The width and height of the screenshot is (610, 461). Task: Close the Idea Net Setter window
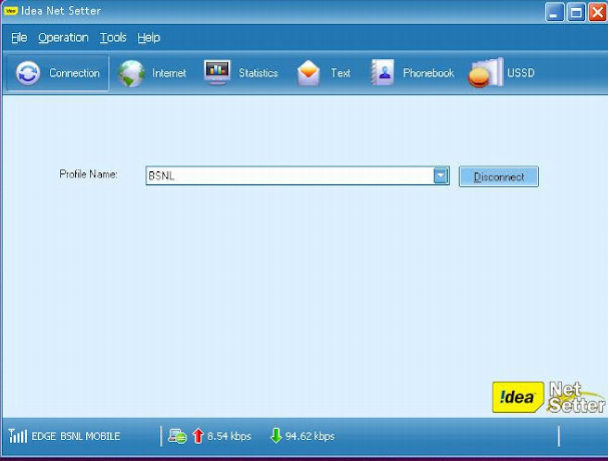(x=597, y=12)
